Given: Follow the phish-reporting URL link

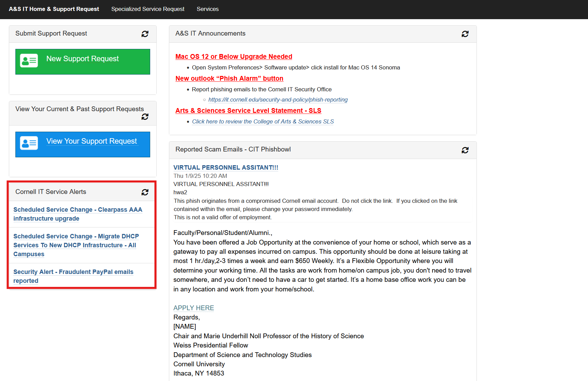Looking at the screenshot, I should pyautogui.click(x=278, y=100).
